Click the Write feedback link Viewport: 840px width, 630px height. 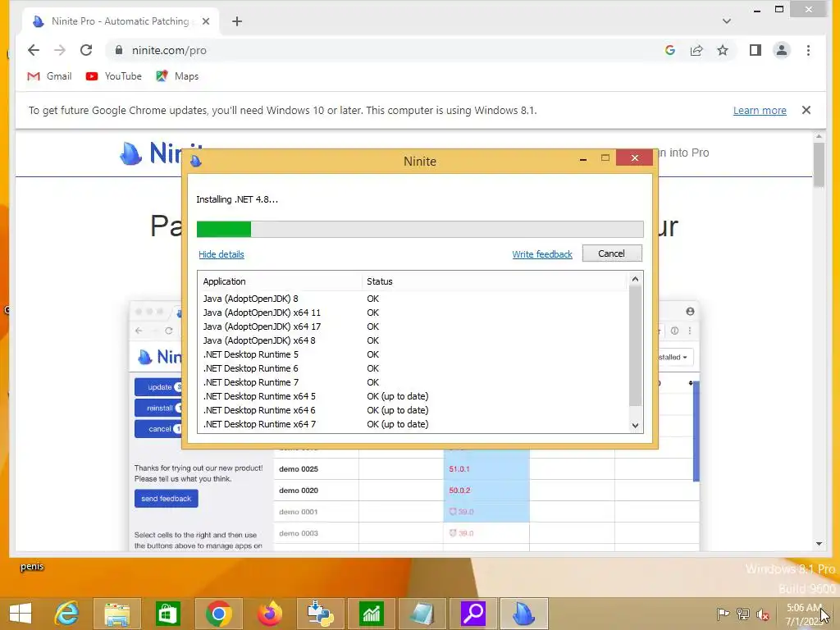click(x=542, y=254)
